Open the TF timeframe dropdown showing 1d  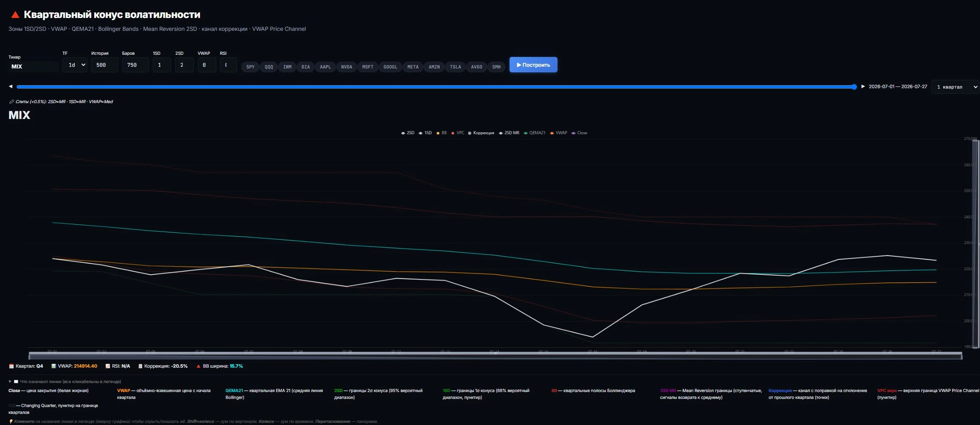[x=75, y=65]
